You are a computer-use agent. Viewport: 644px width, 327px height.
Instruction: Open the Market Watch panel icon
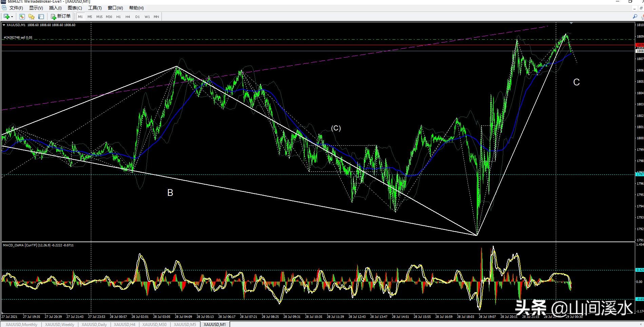coord(22,17)
